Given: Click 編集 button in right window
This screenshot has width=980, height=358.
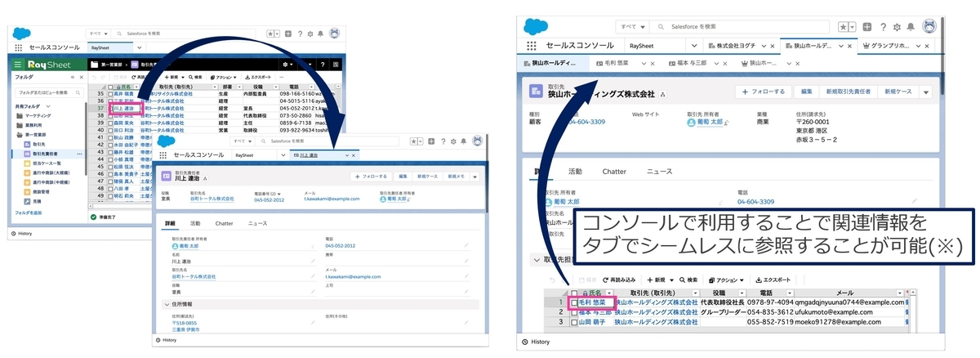Looking at the screenshot, I should click(x=805, y=92).
